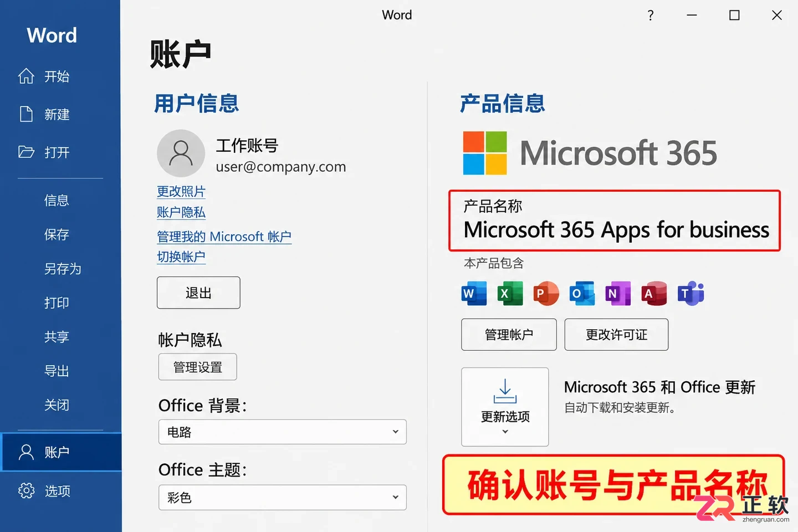Image resolution: width=798 pixels, height=532 pixels.
Task: Click the Outlook app icon
Action: point(582,293)
